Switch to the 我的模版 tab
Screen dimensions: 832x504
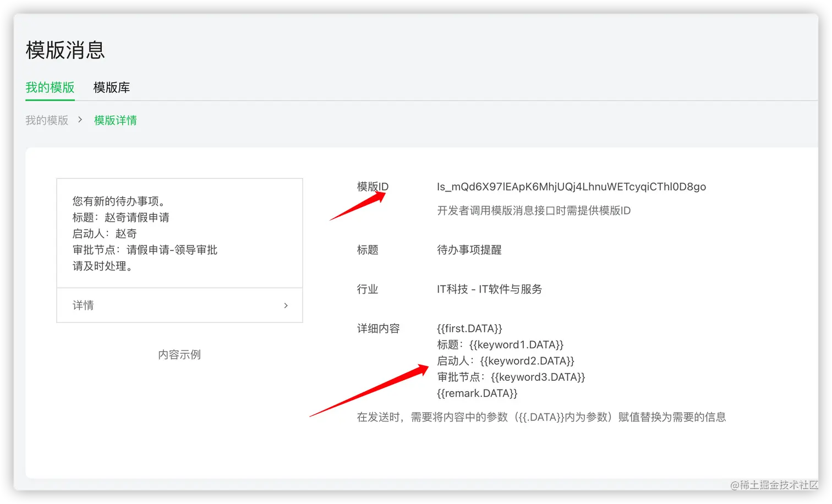point(50,87)
